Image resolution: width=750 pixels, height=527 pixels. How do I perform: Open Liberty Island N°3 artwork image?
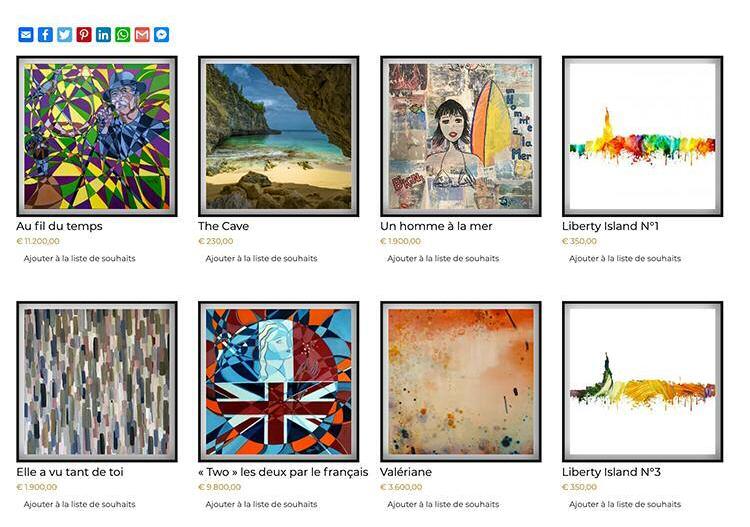point(642,382)
